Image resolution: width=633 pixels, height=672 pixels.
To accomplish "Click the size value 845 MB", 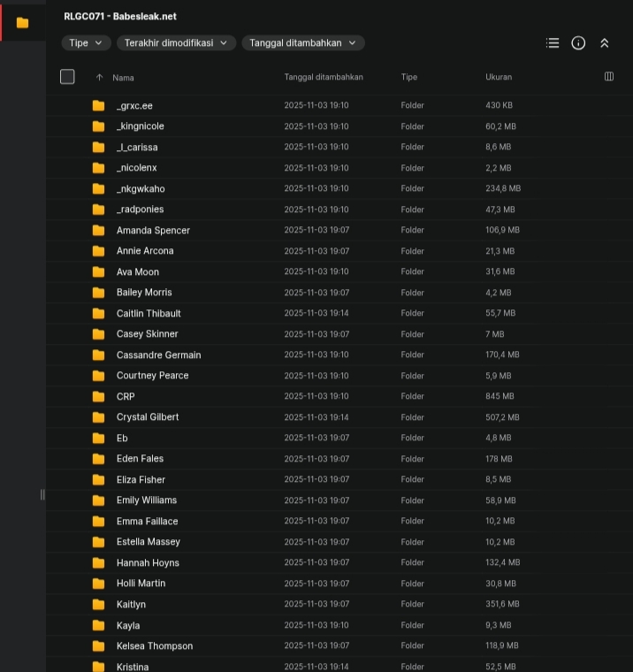I will (x=500, y=396).
